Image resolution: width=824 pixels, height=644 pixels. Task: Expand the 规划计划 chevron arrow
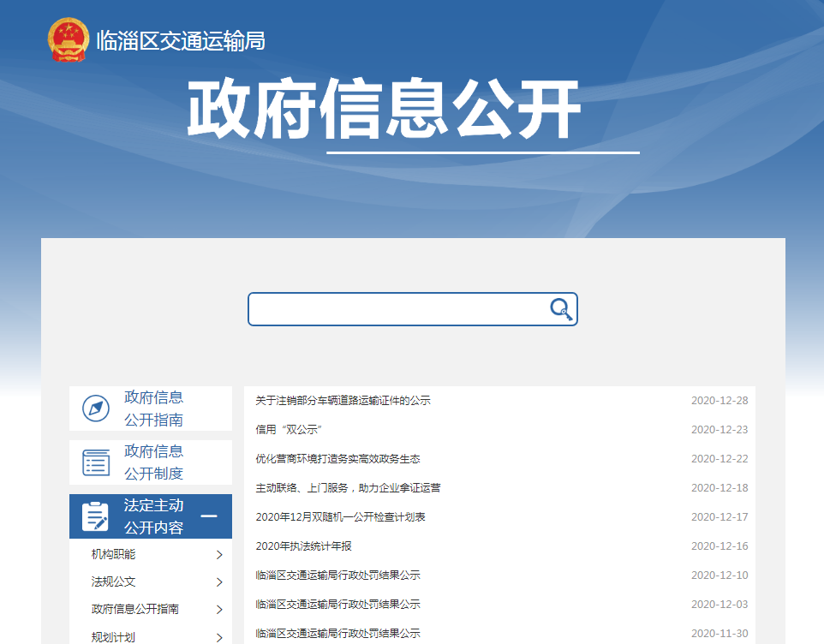219,637
